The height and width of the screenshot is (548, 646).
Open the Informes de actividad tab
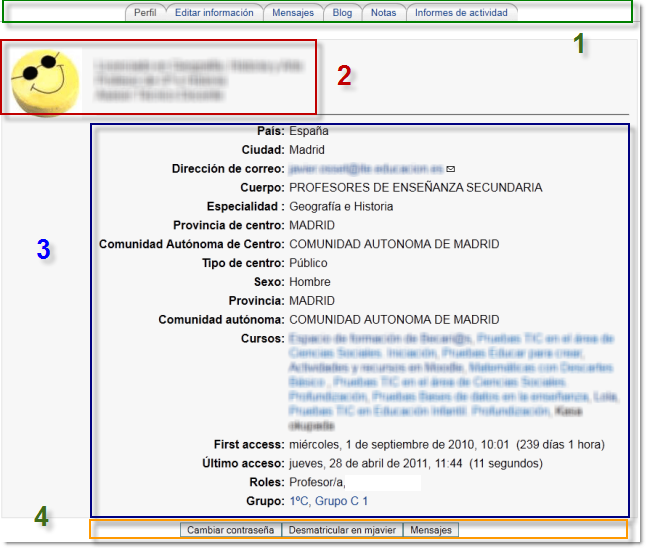(461, 13)
